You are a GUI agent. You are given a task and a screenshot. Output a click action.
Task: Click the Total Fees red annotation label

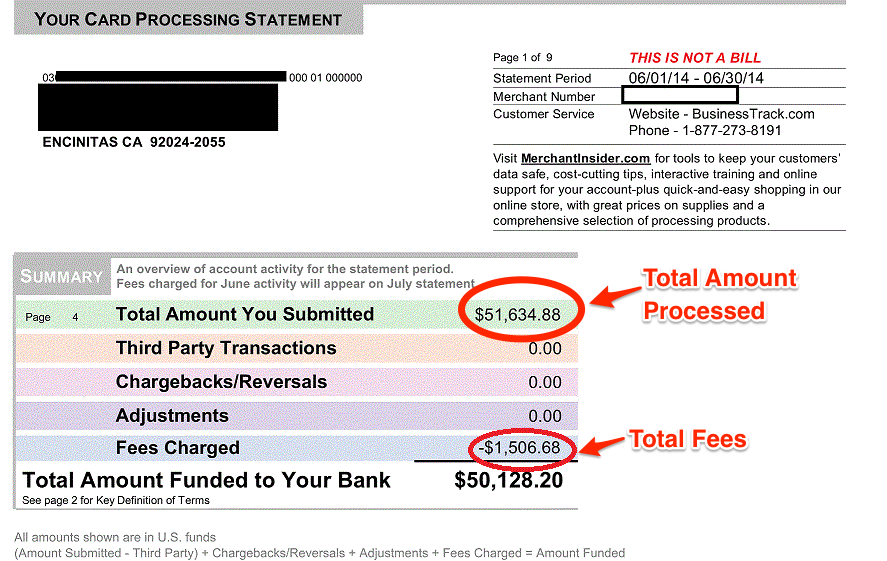pyautogui.click(x=687, y=438)
